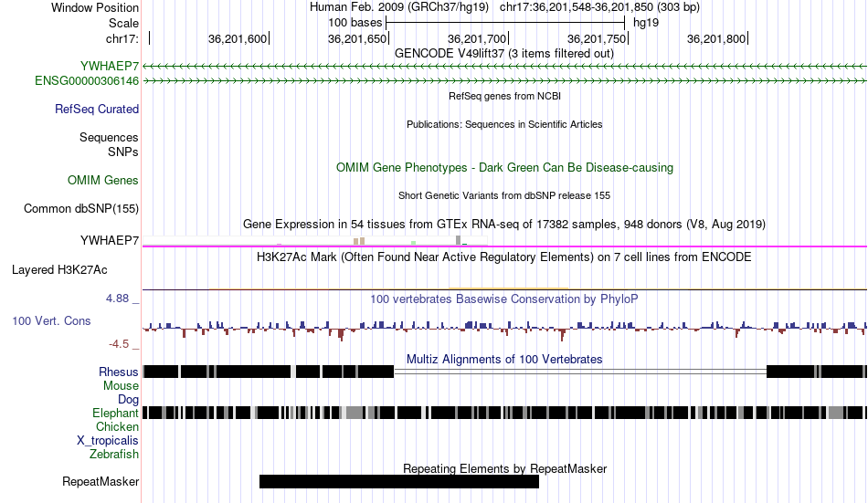Click the chr17 window position coordinates text
868x503 pixels.
coord(599,7)
